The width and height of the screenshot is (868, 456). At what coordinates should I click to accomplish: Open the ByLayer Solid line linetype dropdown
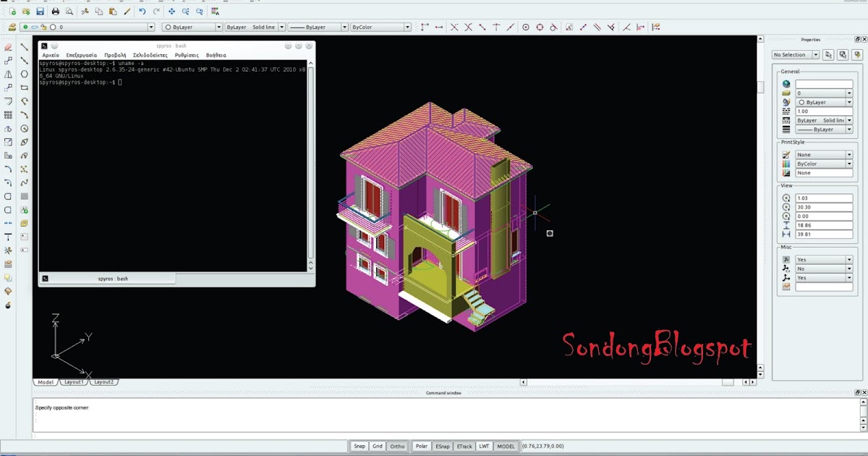pyautogui.click(x=255, y=28)
